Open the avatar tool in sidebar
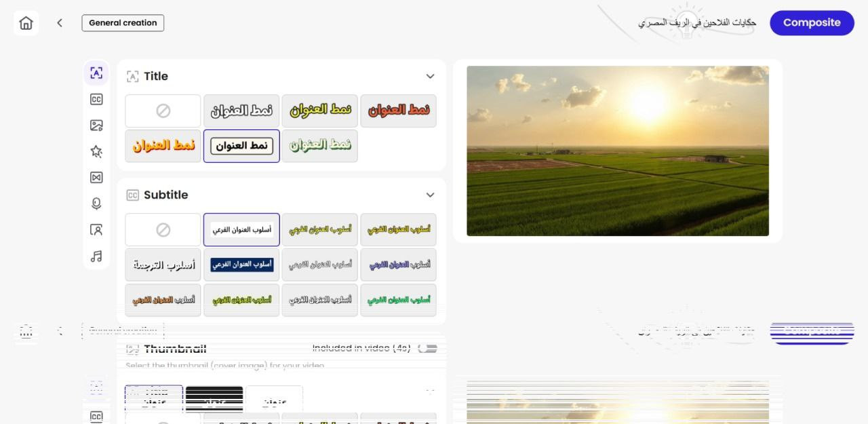Image resolution: width=868 pixels, height=424 pixels. (96, 230)
